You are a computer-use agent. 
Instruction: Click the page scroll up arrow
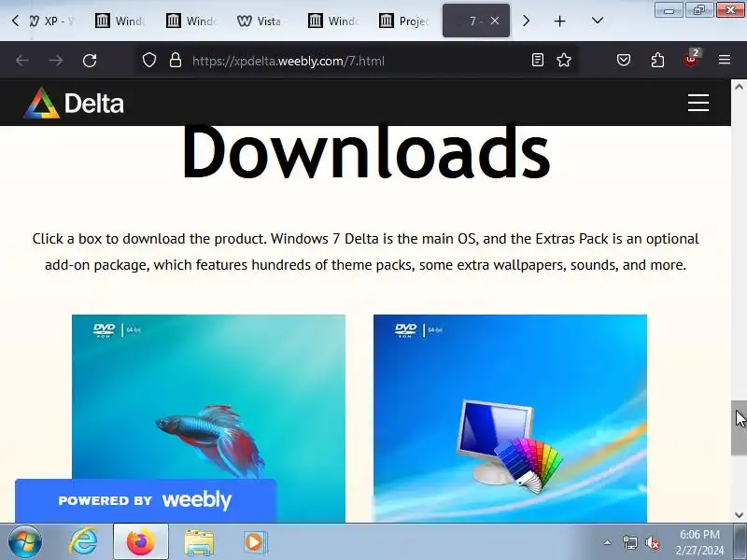[x=739, y=87]
